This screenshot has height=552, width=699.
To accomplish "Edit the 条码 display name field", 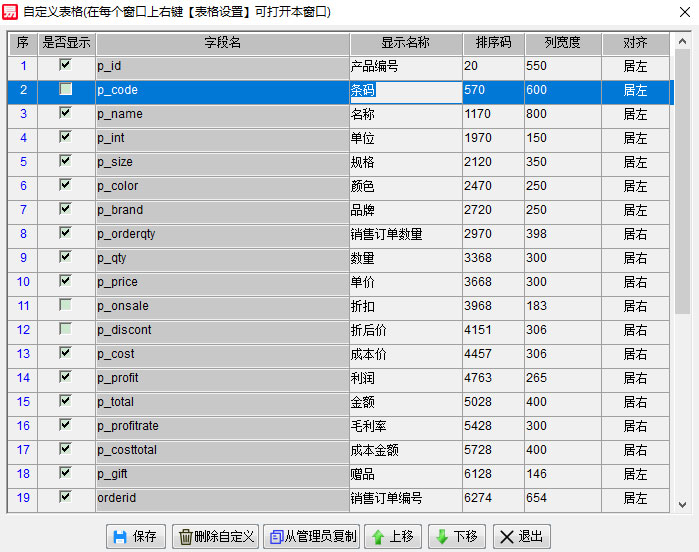I will (x=405, y=90).
